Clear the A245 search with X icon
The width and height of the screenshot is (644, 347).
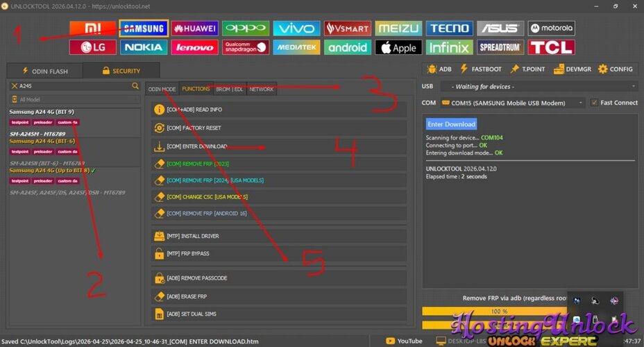[15, 86]
